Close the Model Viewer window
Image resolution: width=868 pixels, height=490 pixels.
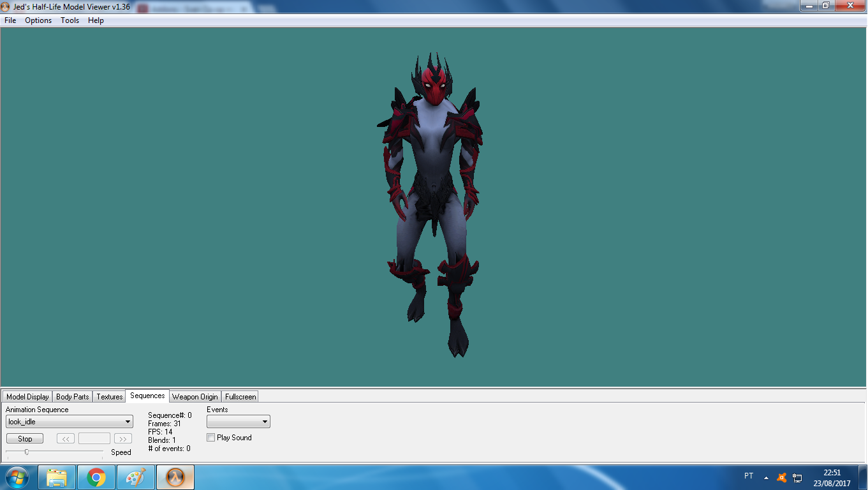pyautogui.click(x=849, y=5)
